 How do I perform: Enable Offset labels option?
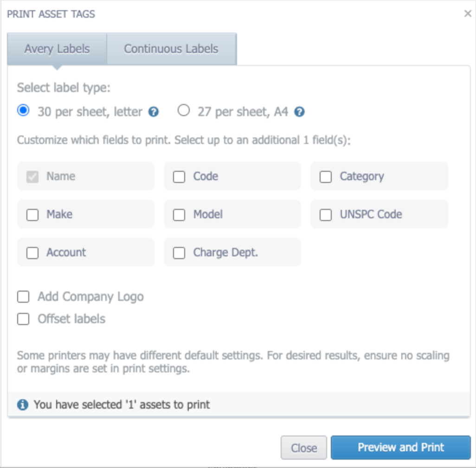tap(23, 319)
